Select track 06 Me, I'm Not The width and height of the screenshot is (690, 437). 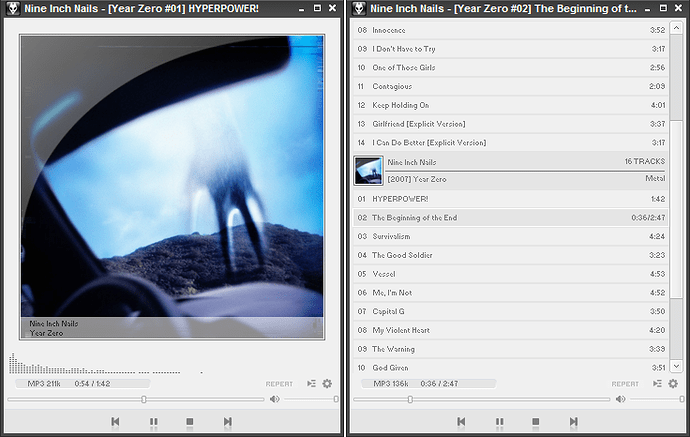511,293
